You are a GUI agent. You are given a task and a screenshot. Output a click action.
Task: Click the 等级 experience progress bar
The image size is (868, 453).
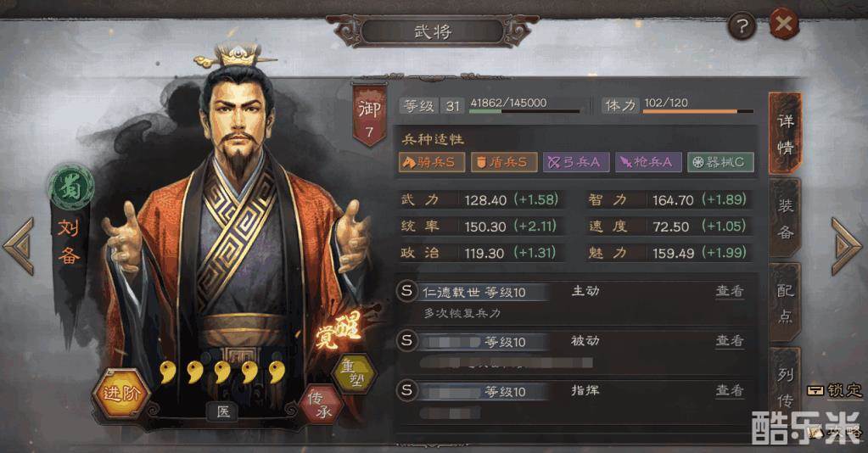[x=524, y=111]
